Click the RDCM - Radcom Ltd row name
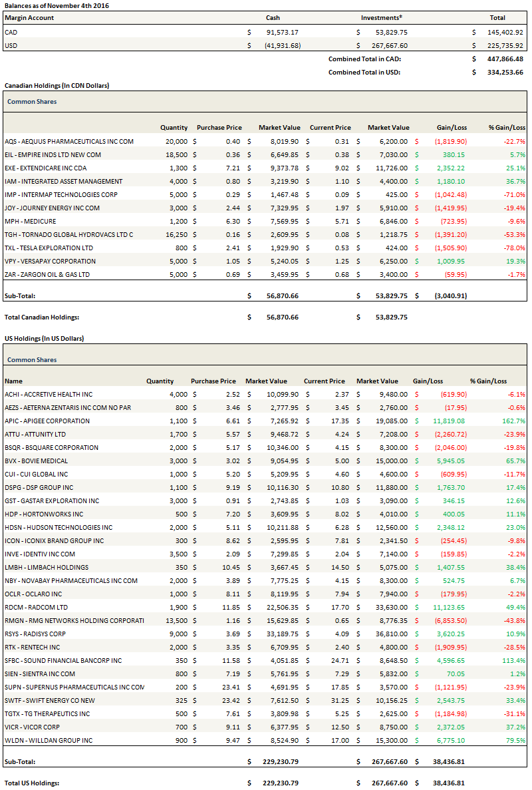This screenshot has height=790, width=532. coord(38,607)
